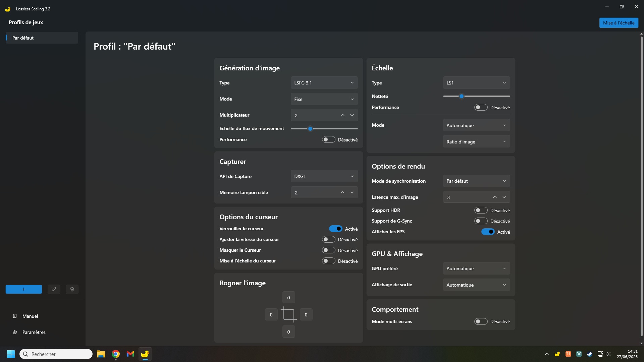Viewport: 644px width, 362px height.
Task: Increase the Multiplicateur value with up arrow
Action: pyautogui.click(x=342, y=115)
